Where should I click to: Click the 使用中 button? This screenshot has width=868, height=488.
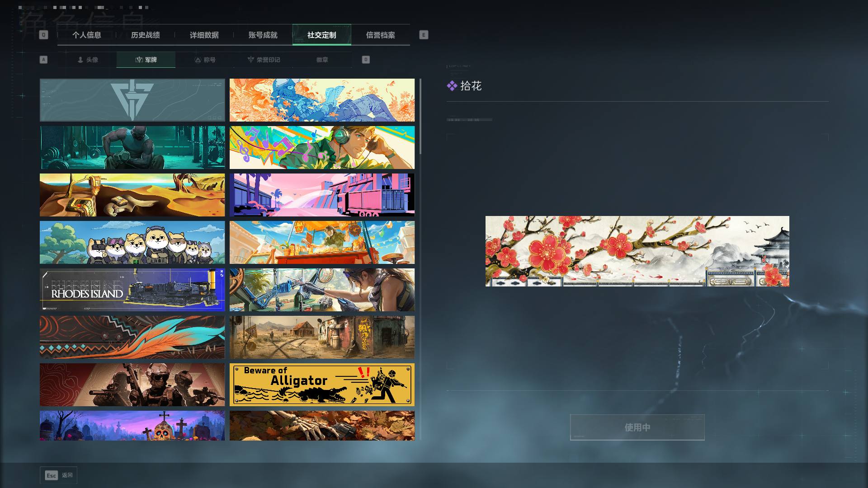tap(637, 427)
